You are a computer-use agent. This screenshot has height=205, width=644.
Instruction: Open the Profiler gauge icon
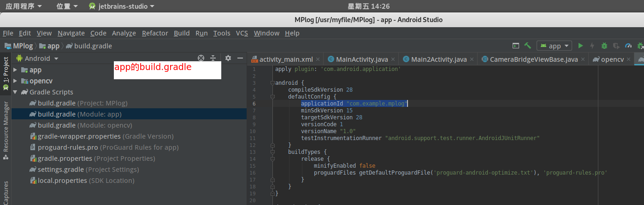pyautogui.click(x=628, y=46)
